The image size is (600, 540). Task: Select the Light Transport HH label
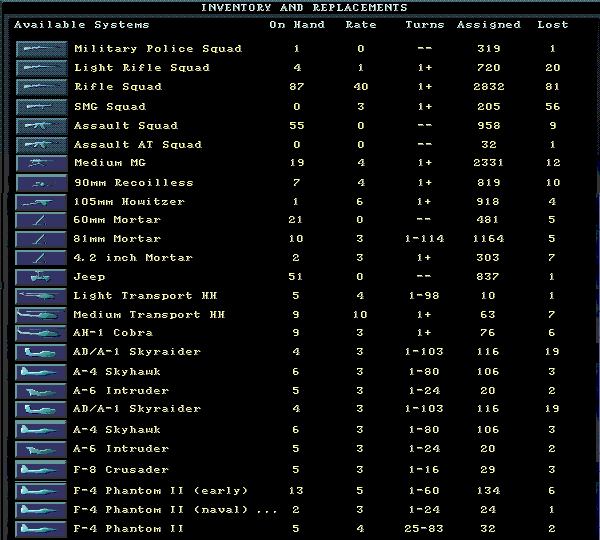(145, 296)
